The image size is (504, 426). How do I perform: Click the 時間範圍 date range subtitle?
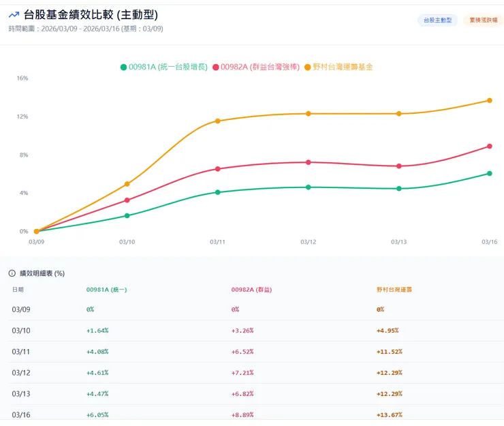pos(86,29)
